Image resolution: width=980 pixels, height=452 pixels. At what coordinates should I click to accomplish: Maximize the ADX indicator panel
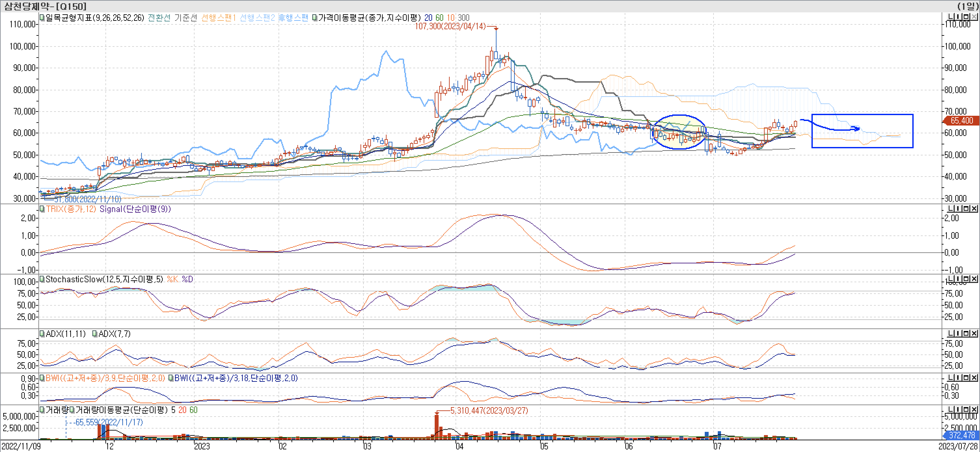click(x=966, y=334)
